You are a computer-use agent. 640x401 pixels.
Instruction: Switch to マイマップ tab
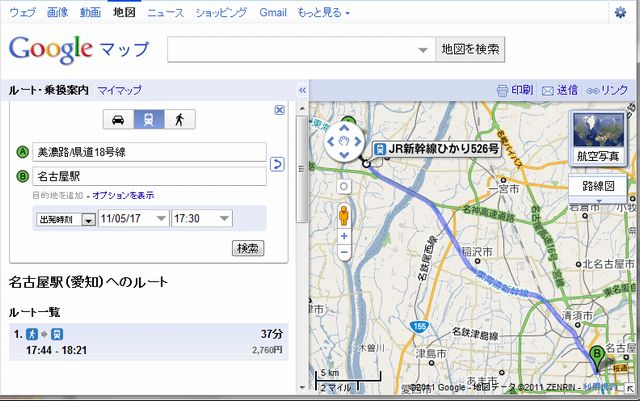pos(119,90)
